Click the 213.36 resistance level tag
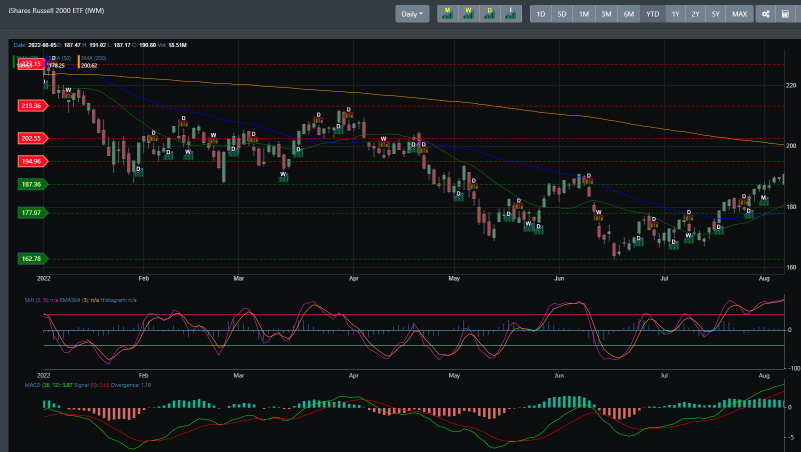Screen dimensions: 801x452 [x=32, y=106]
